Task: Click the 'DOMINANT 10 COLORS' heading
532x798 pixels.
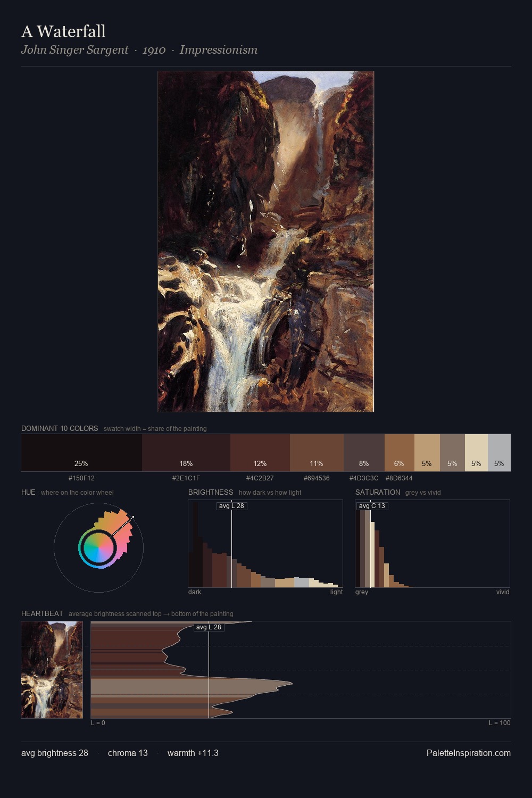Action: tap(60, 428)
